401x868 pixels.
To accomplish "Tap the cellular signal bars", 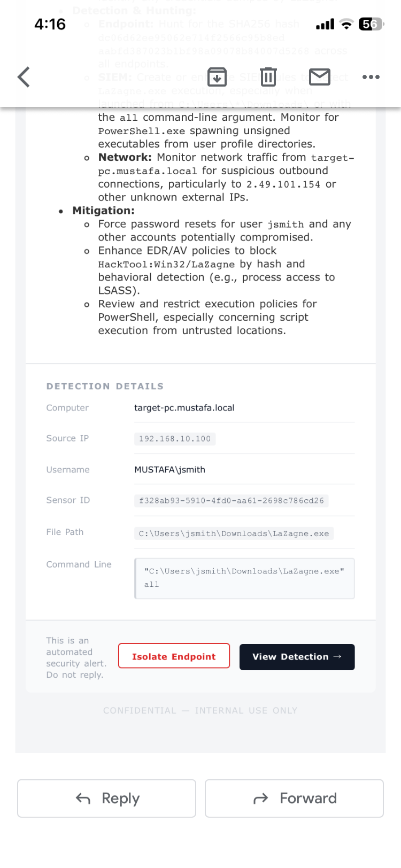I will (325, 24).
